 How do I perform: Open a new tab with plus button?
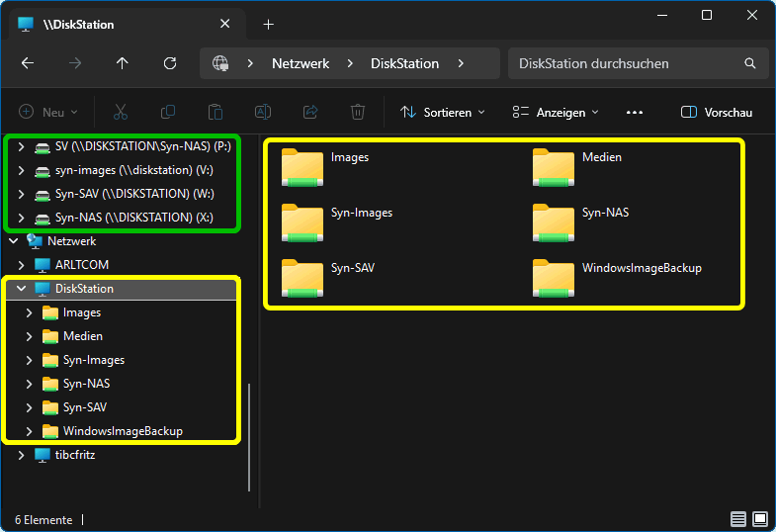click(268, 24)
